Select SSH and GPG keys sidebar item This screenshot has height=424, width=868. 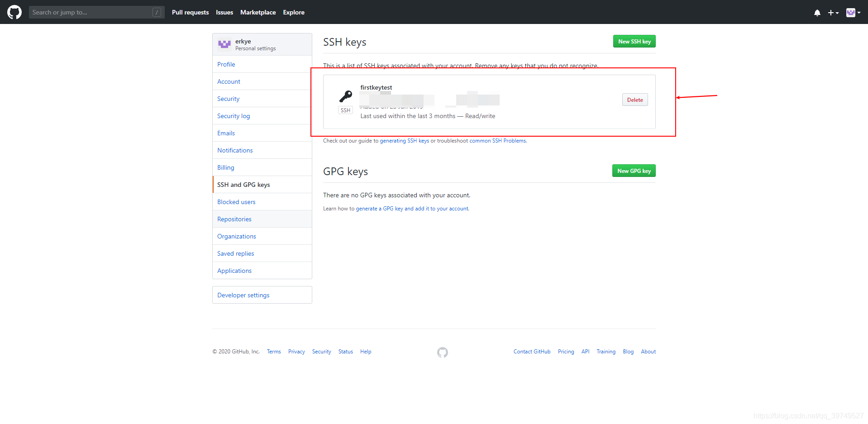tap(262, 185)
